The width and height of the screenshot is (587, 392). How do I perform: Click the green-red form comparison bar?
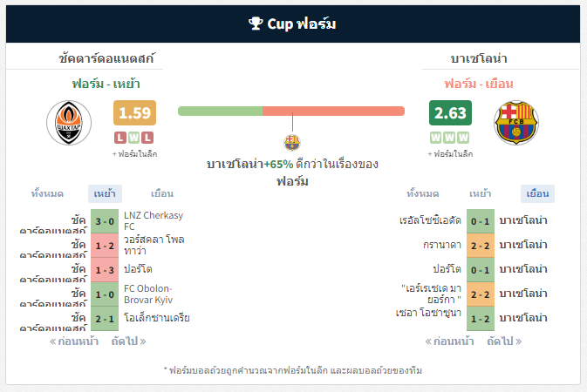pos(291,112)
